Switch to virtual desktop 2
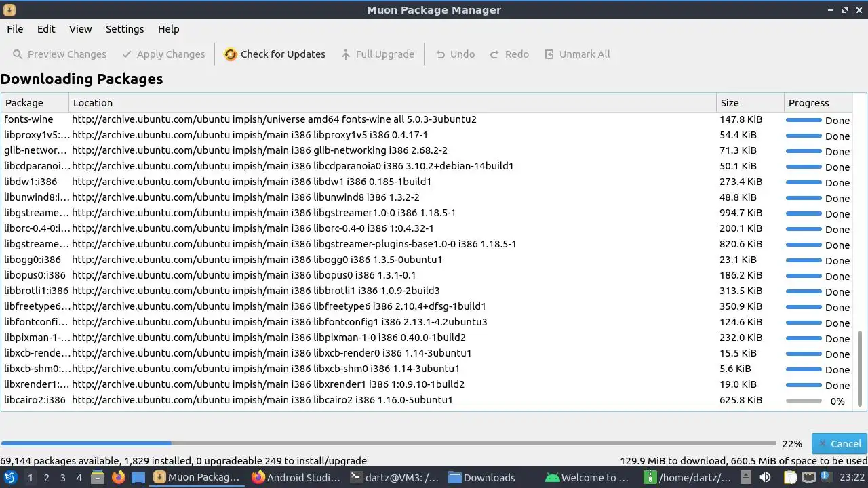 point(46,478)
